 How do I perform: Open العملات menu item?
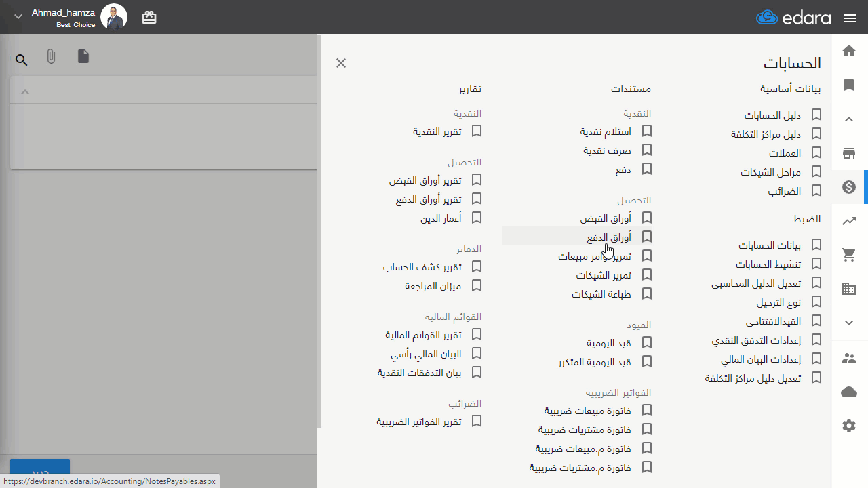(x=785, y=153)
